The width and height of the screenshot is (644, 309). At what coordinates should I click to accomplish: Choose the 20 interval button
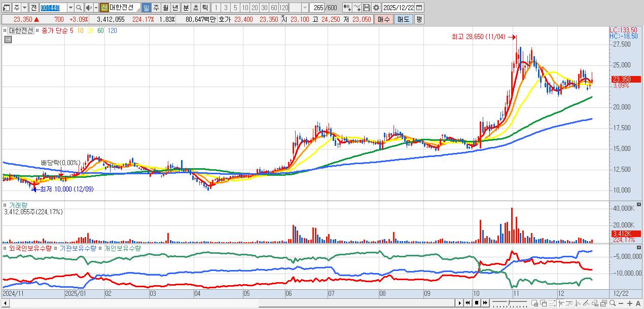255,8
